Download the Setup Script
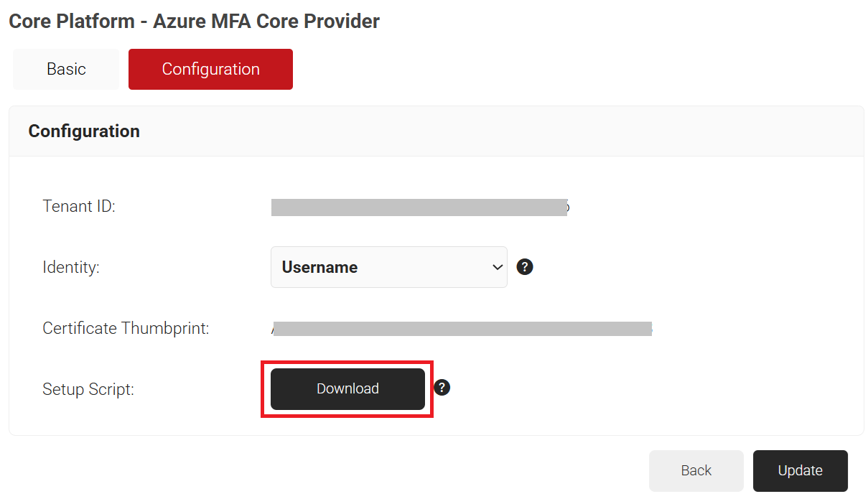 click(347, 388)
